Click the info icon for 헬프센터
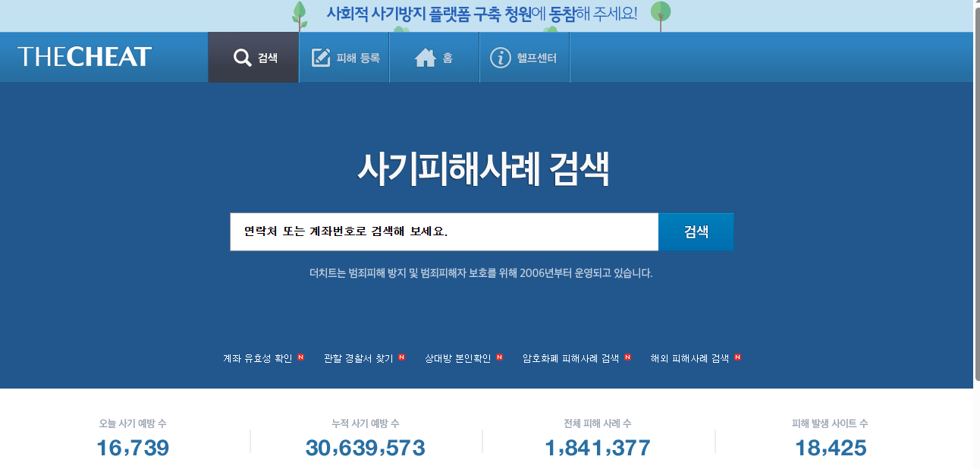This screenshot has width=980, height=469. click(x=500, y=58)
